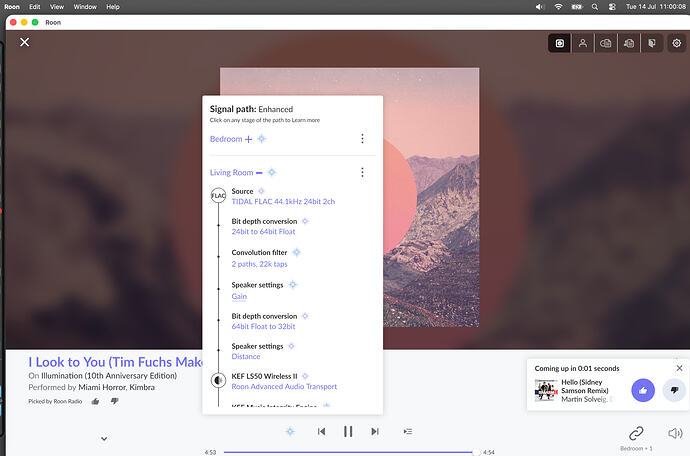
Task: Reject upcoming track with thumbs down
Action: (x=674, y=390)
